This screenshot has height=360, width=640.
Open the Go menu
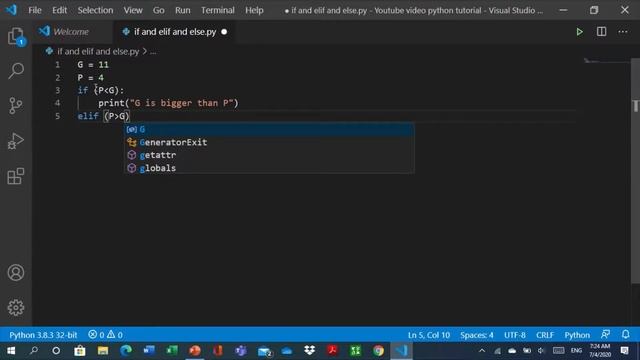point(158,10)
